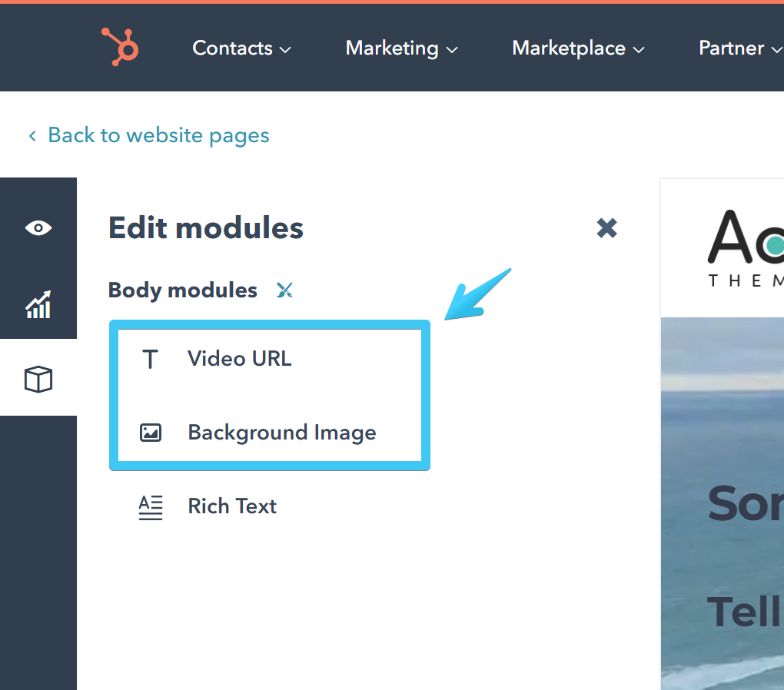Screen dimensions: 784x690
Task: Click the image icon beside Background Image
Action: click(151, 432)
